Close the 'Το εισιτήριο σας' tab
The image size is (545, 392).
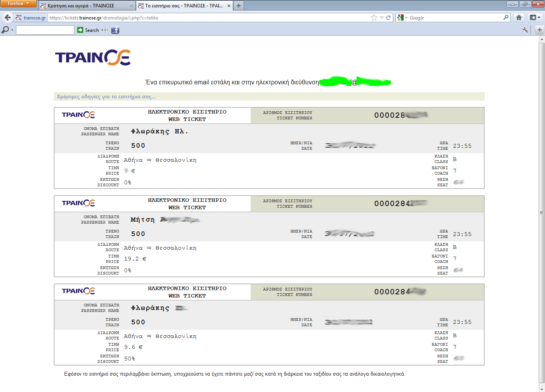229,6
